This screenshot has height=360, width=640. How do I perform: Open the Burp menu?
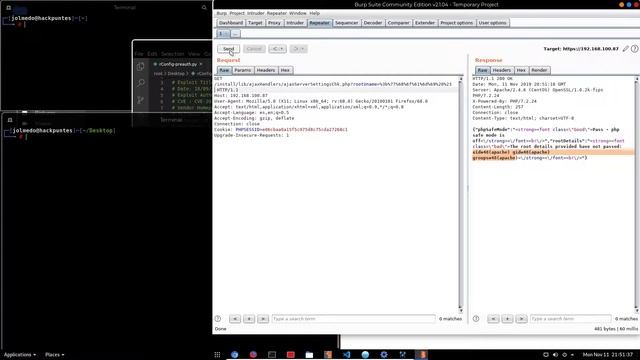[x=221, y=13]
